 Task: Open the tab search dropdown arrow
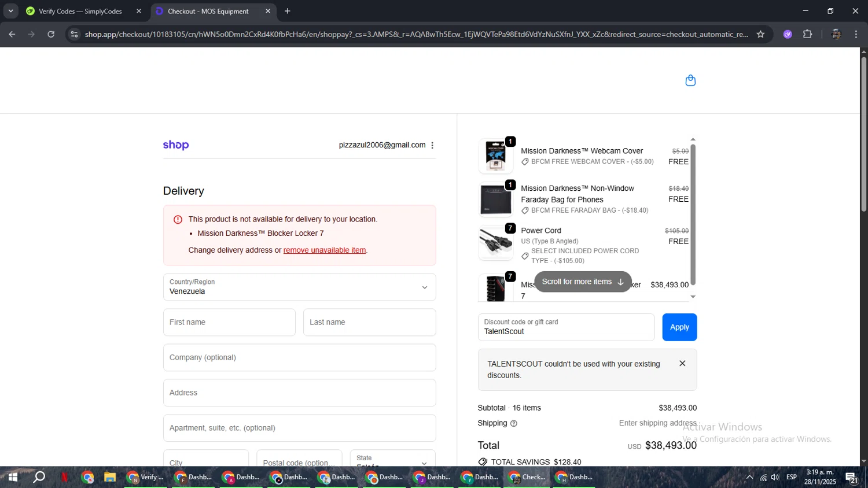coord(10,11)
